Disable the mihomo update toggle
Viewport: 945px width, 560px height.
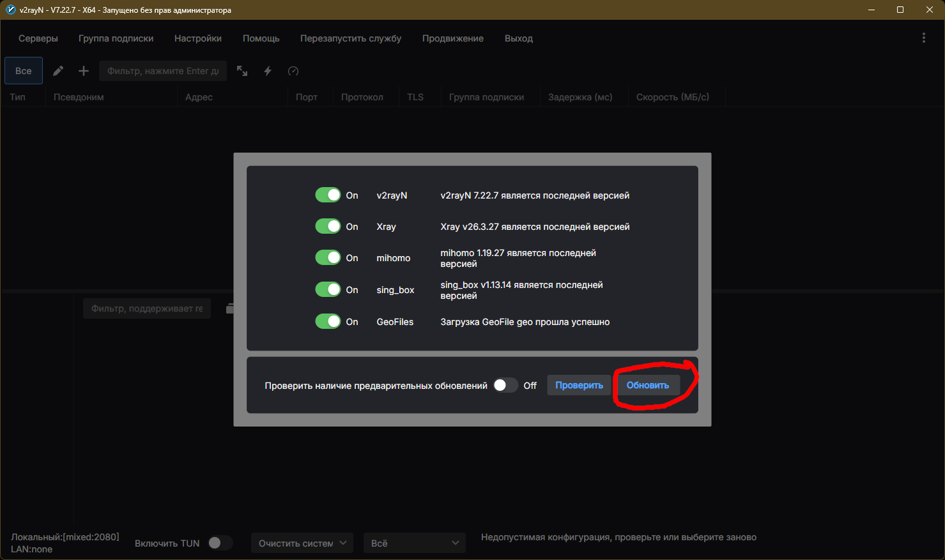click(328, 257)
